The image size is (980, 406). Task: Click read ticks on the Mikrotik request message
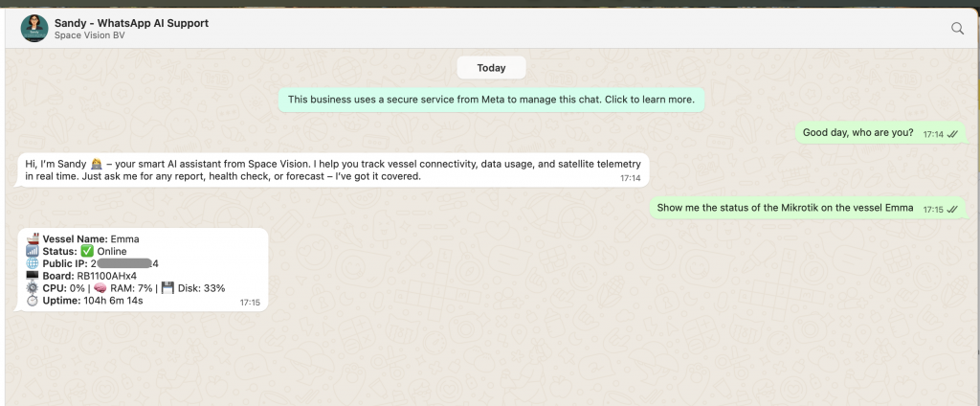(x=952, y=209)
